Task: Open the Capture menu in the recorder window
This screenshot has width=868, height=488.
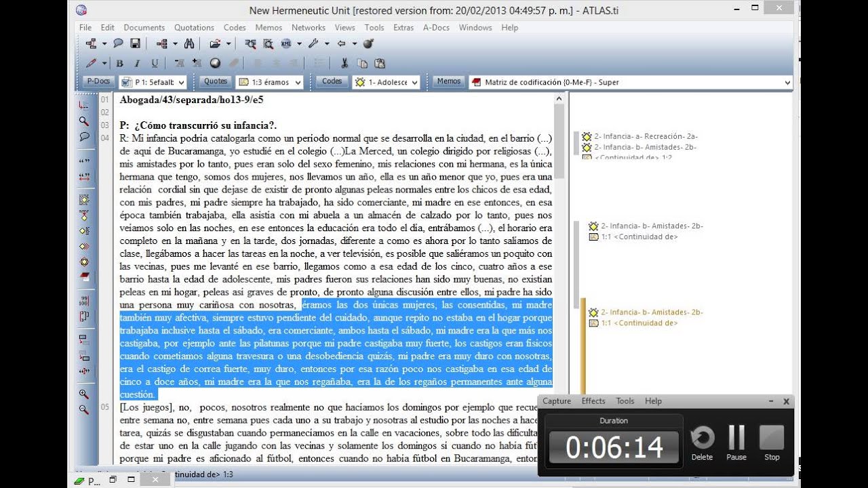Action: point(557,401)
